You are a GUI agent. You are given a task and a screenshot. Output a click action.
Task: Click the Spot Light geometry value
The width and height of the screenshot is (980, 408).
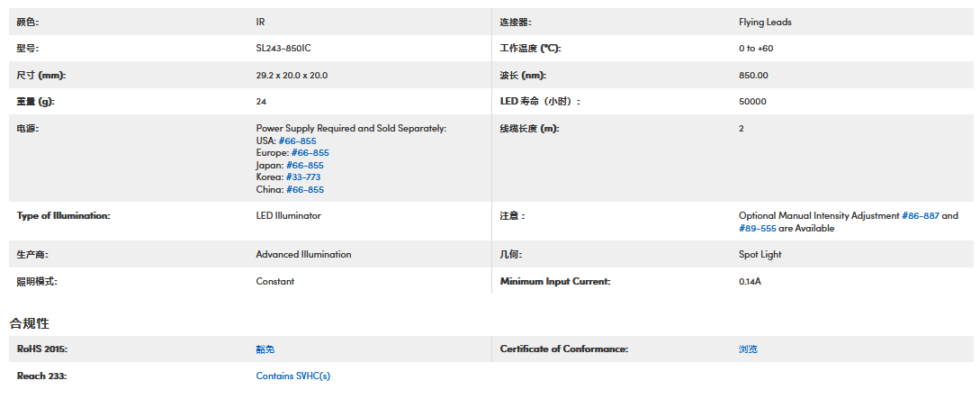point(760,255)
